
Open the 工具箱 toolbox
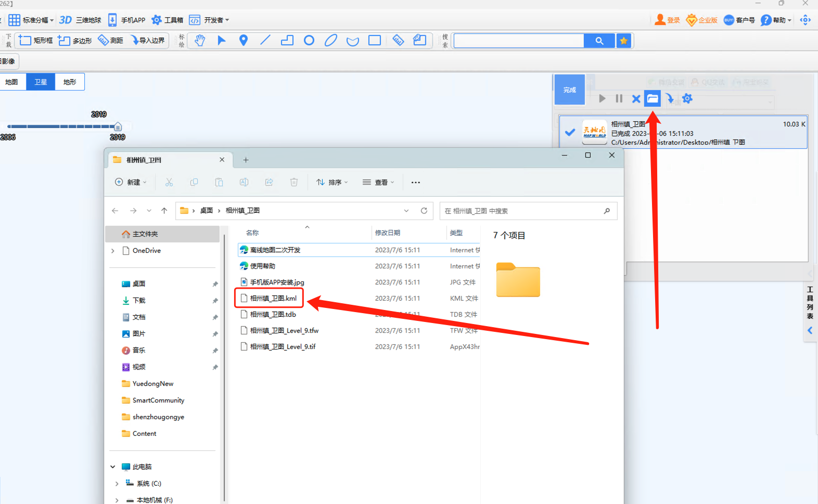167,20
